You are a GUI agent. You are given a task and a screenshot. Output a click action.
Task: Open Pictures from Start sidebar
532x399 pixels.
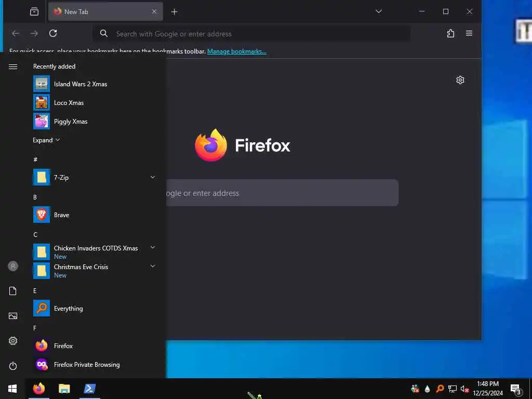point(13,316)
